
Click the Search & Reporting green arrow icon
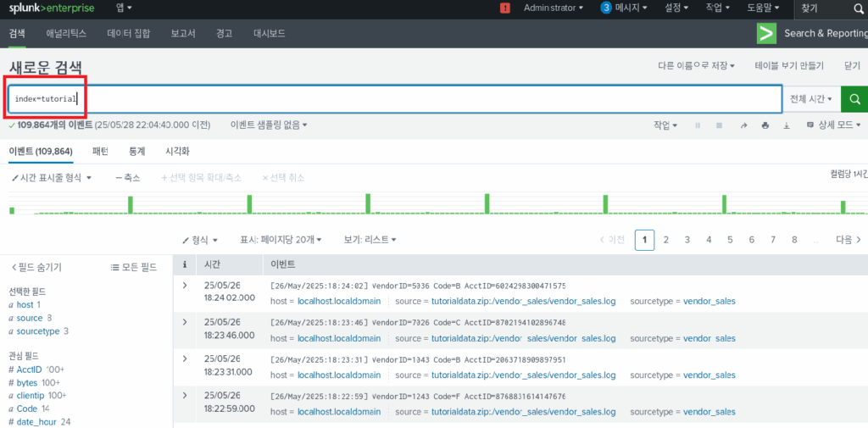click(x=766, y=33)
